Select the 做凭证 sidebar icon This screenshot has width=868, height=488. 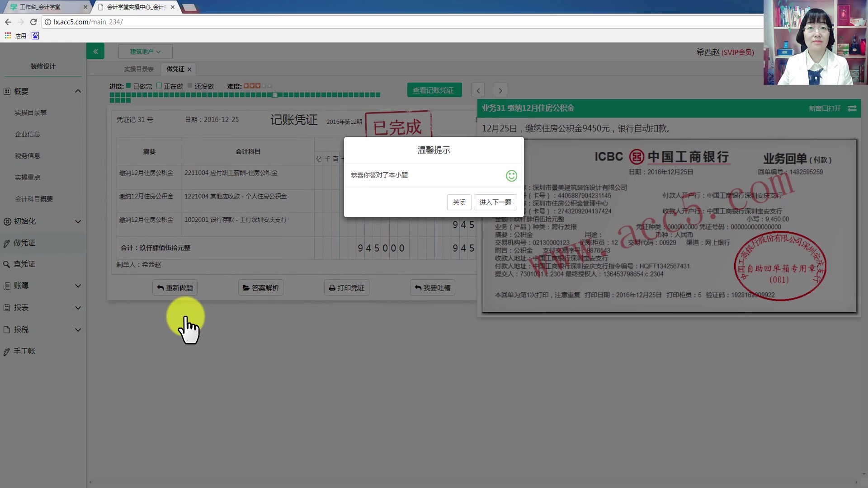tap(7, 243)
